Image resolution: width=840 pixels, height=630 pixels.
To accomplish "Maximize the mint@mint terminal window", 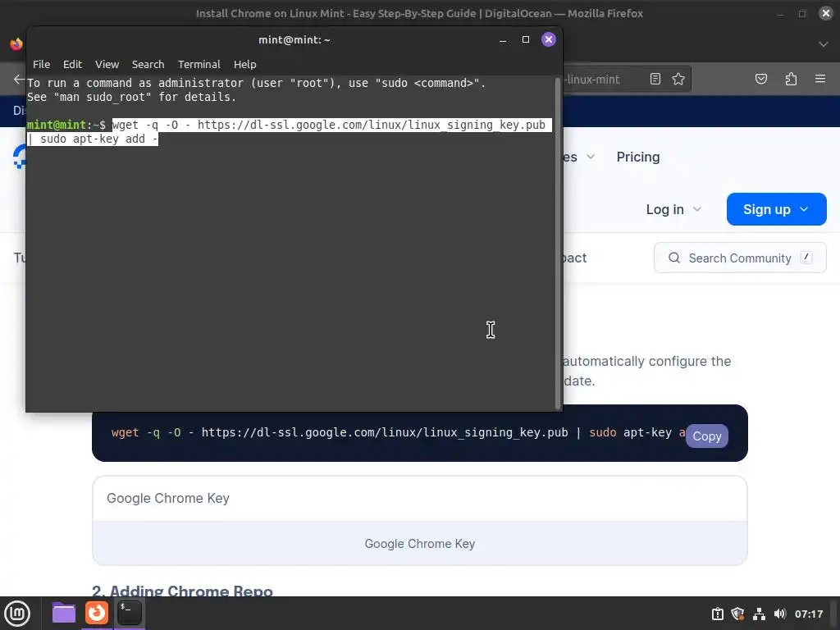I will point(526,39).
